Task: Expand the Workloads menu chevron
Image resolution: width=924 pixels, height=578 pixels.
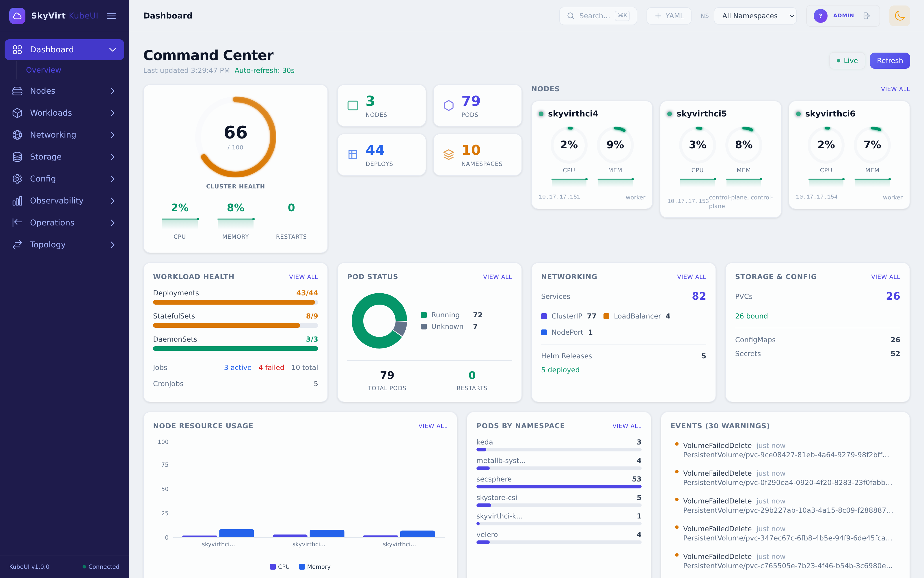Action: tap(113, 113)
